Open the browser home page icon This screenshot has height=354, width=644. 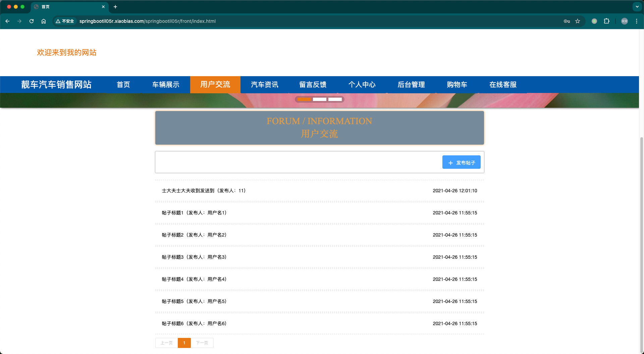[x=44, y=21]
